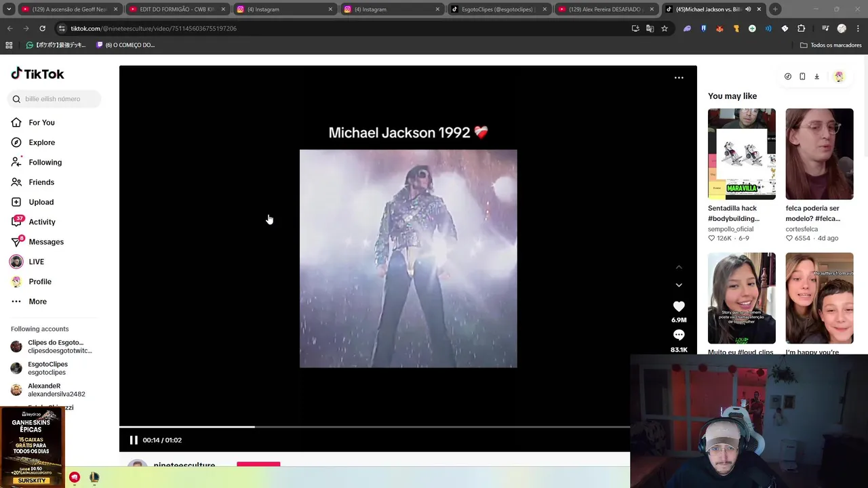
Task: Open the O COMEÇO DO bookmark
Action: click(x=125, y=45)
